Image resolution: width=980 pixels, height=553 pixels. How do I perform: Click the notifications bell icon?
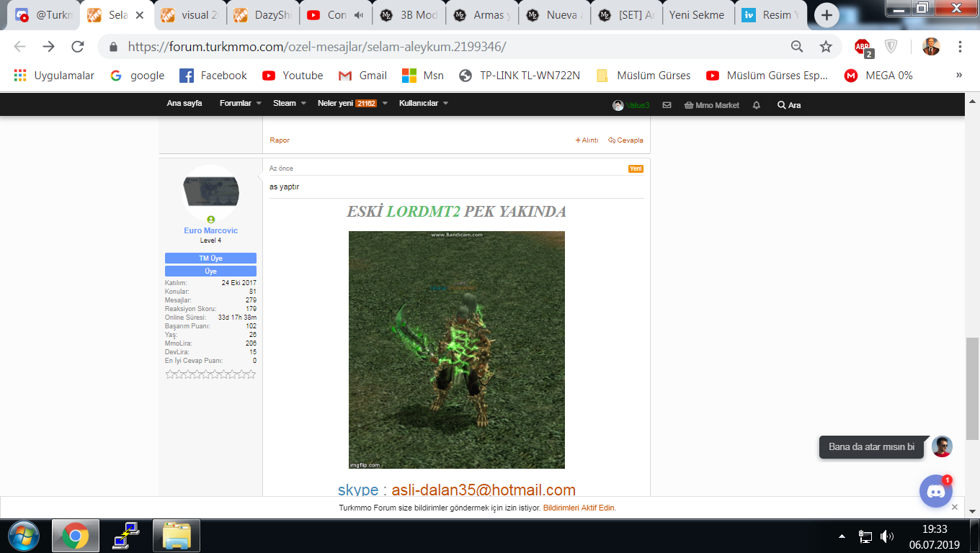coord(756,105)
